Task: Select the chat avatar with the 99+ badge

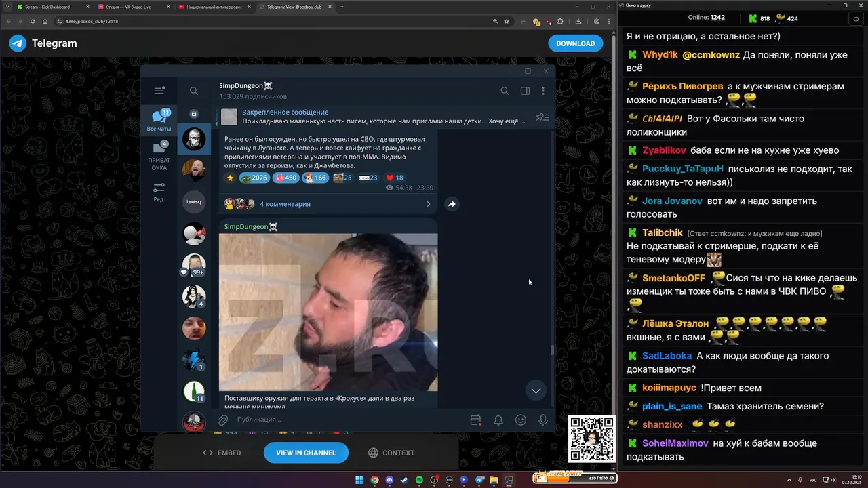Action: pyautogui.click(x=194, y=265)
